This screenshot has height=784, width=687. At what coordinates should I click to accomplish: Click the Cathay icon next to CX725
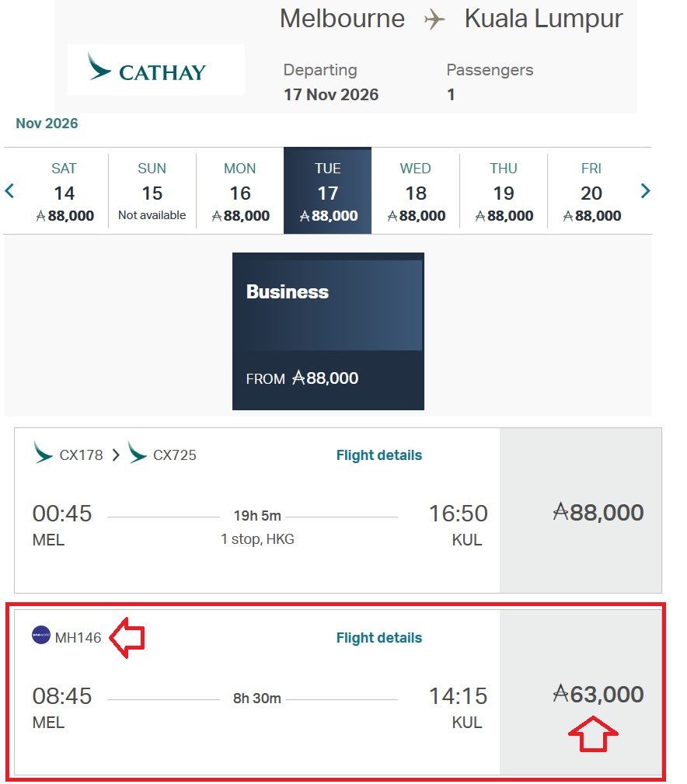[138, 454]
